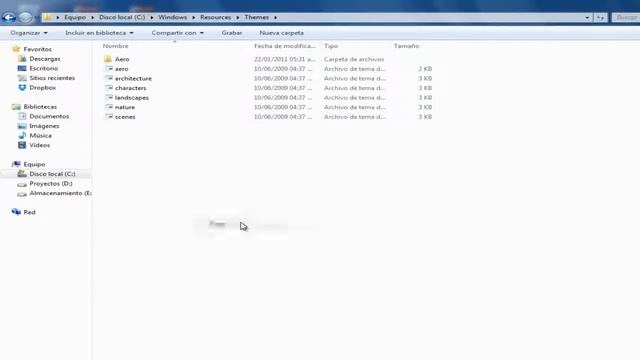The width and height of the screenshot is (640, 360).
Task: Click the Proyectos (D:) label
Action: tap(51, 184)
